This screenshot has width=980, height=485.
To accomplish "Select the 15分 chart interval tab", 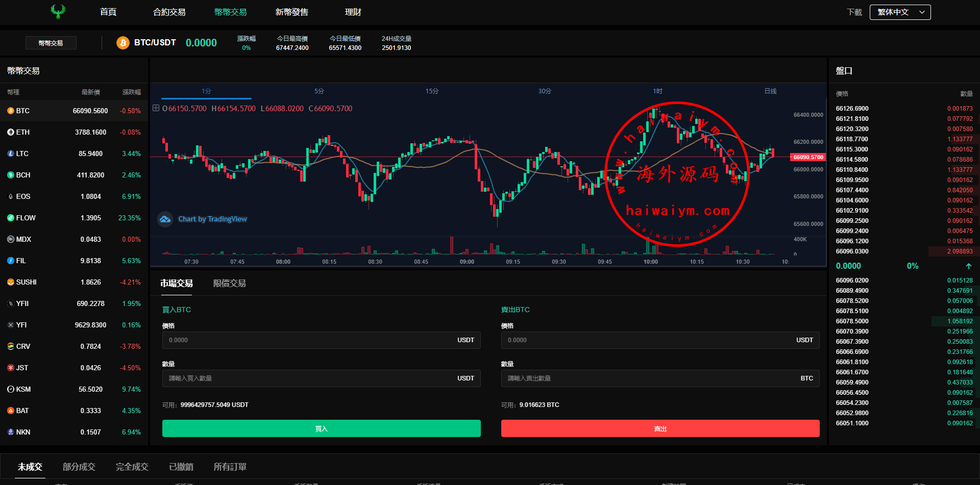I will [x=432, y=91].
